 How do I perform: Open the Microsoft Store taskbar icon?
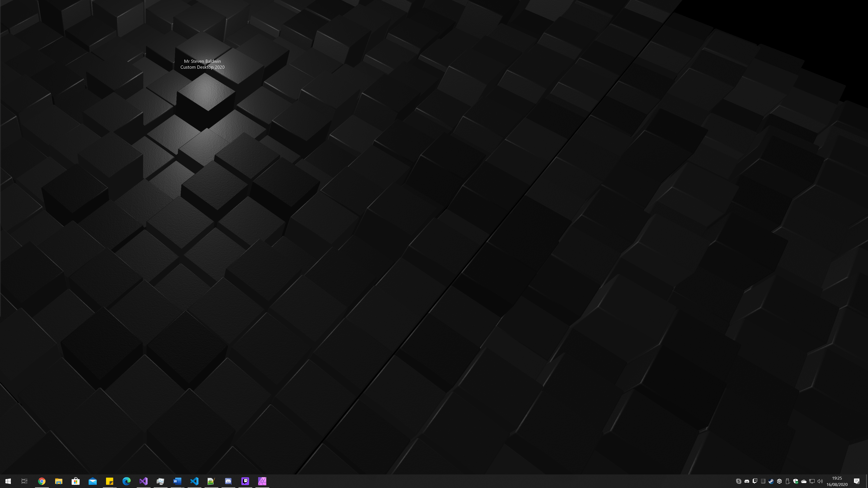(x=75, y=481)
